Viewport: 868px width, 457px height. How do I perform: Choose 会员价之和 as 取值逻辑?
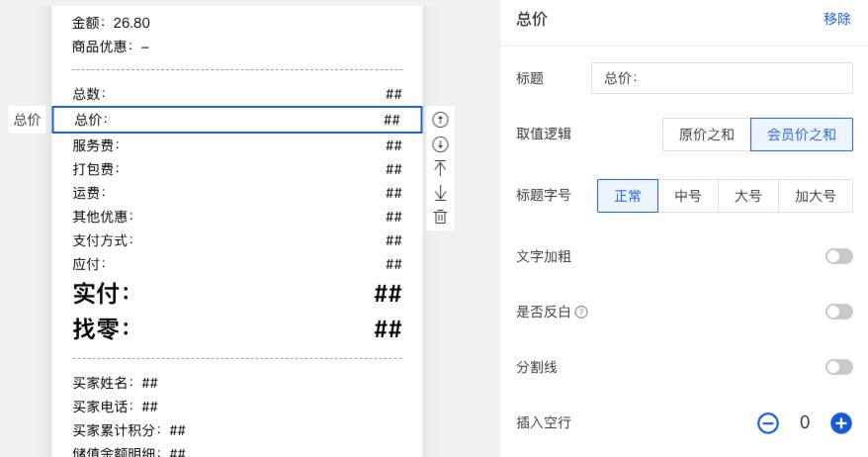[x=801, y=136]
